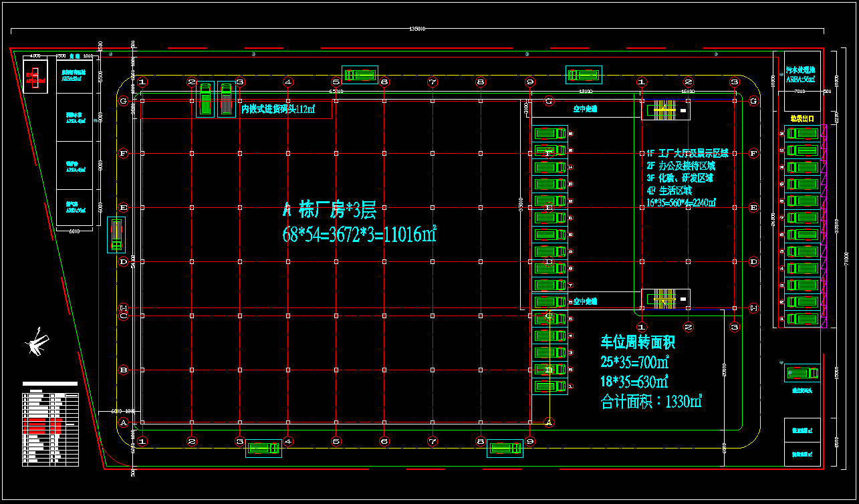Select the '车位周转面积' heading
Screen dimensions: 859x504
click(x=637, y=342)
